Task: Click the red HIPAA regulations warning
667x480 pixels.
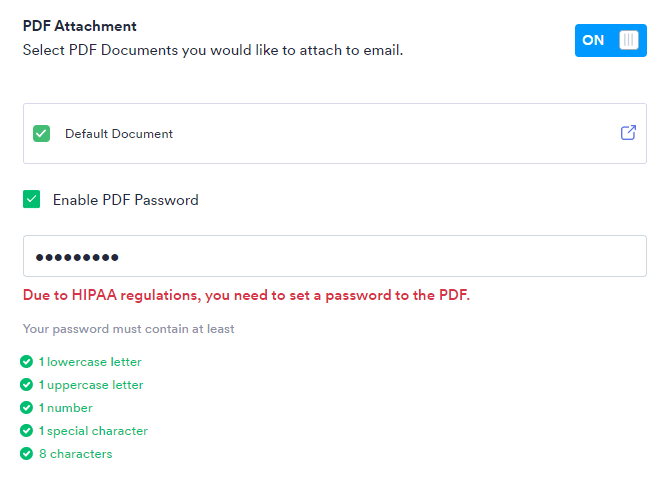Action: tap(246, 295)
